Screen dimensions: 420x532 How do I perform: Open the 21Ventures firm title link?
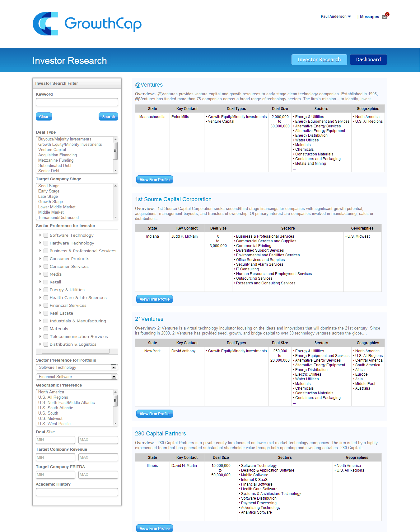tap(149, 319)
